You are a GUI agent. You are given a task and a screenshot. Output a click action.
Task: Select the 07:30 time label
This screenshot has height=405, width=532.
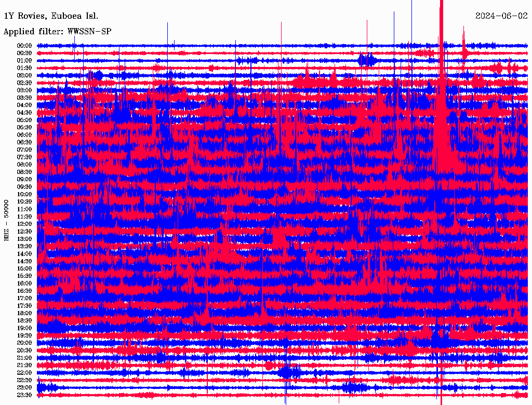(x=24, y=157)
